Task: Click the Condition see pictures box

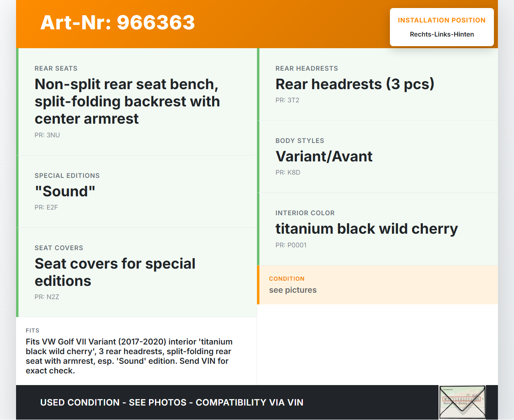Action: point(377,285)
